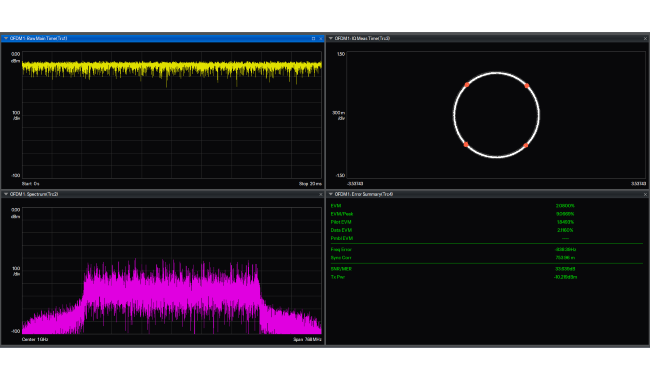Click the SNR/MER label
This screenshot has height=380, width=650.
(x=341, y=269)
